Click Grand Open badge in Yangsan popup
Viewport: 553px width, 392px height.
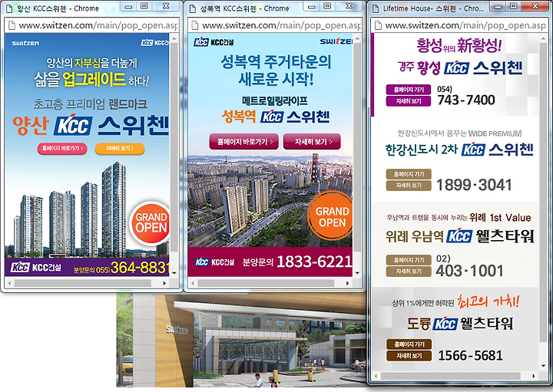point(151,222)
